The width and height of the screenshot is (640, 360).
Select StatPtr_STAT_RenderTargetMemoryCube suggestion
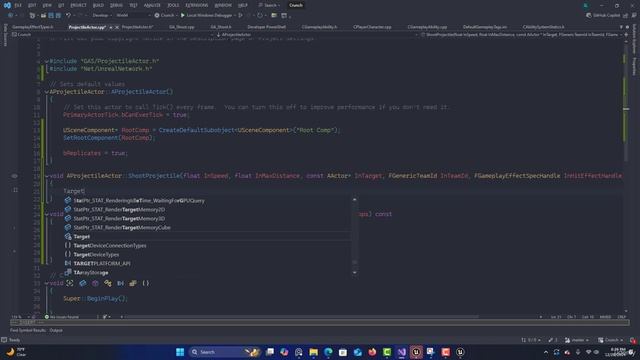pos(207,227)
